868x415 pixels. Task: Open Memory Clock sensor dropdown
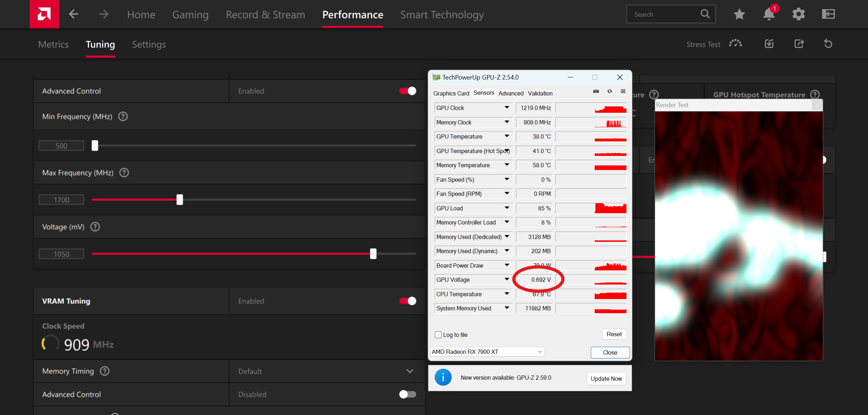[507, 122]
